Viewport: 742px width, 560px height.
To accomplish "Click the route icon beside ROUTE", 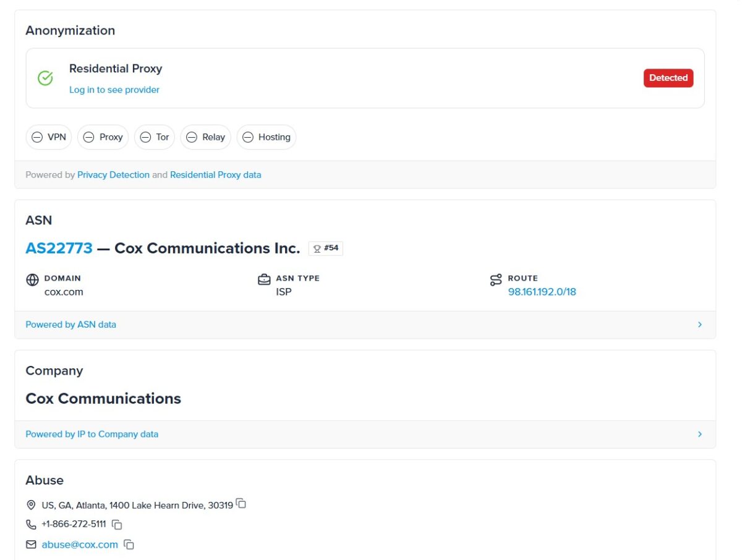I will (496, 280).
